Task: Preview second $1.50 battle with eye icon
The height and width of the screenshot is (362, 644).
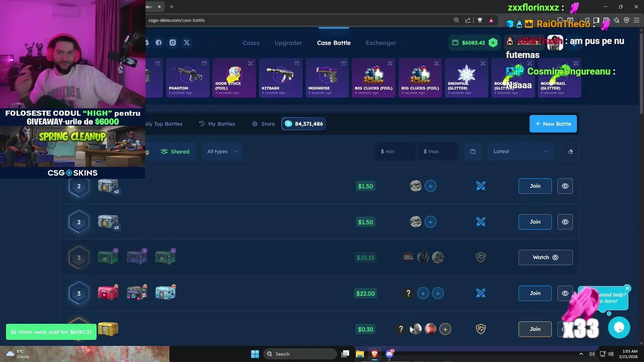Action: point(565,222)
